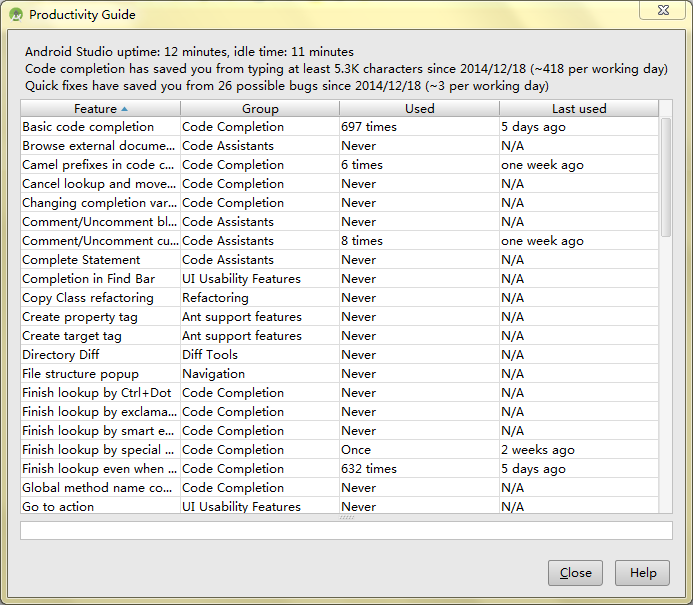
Task: Select the Completion in Find Bar row
Action: [x=339, y=279]
